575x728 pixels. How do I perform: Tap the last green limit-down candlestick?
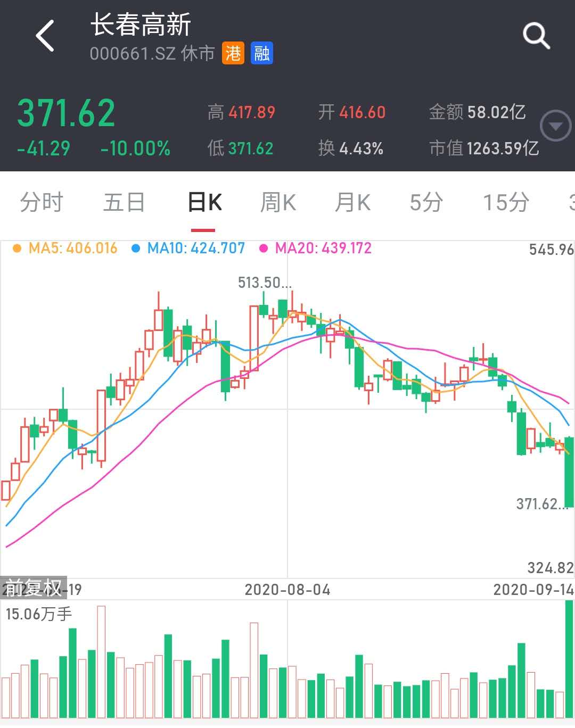(569, 472)
